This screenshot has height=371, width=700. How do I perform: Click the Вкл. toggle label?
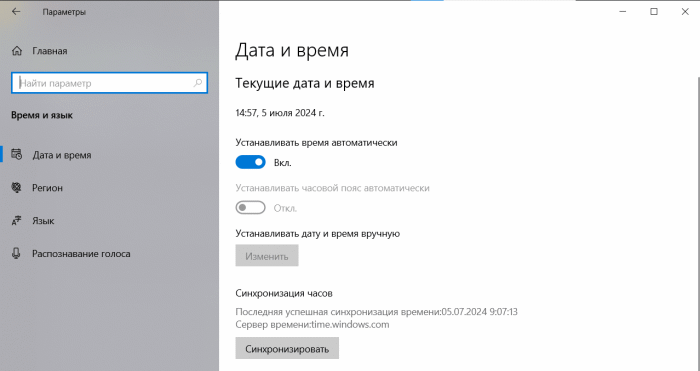pos(283,163)
